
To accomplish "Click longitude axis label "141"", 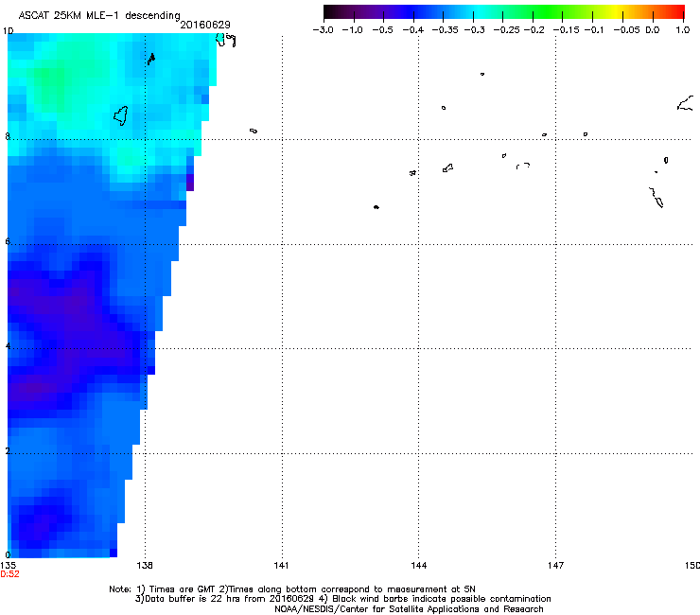I will pos(281,566).
